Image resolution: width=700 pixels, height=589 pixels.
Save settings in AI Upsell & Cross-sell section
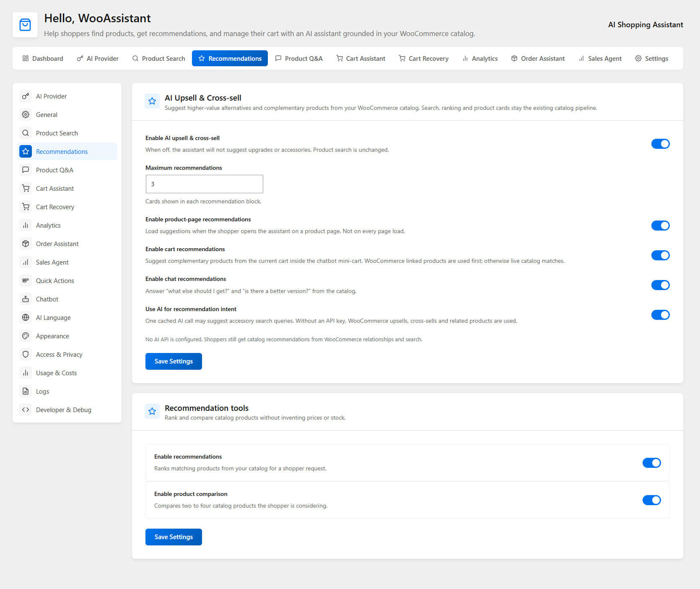174,361
